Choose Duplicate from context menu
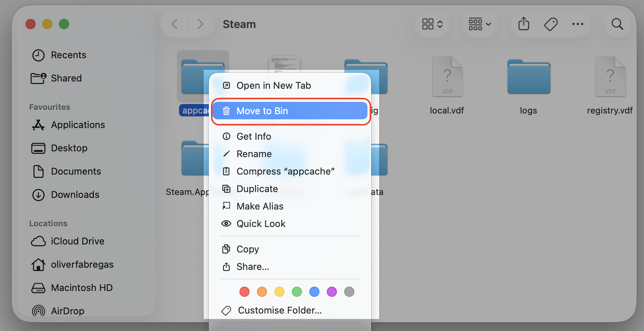The width and height of the screenshot is (644, 331). click(290, 189)
